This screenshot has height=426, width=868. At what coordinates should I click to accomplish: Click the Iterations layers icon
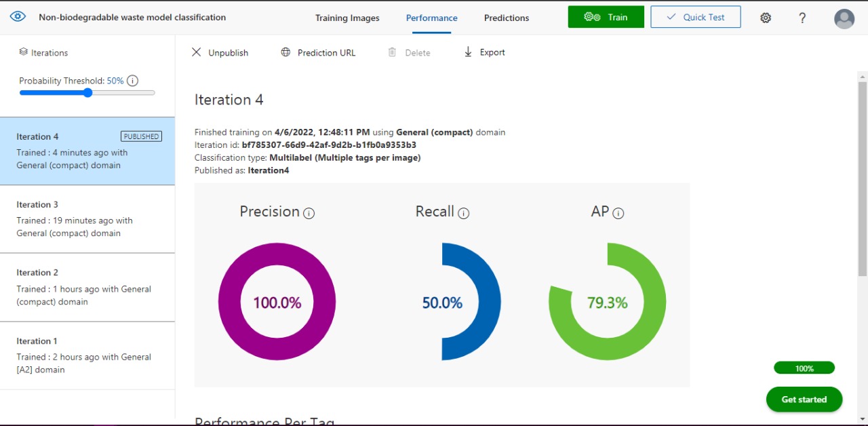[x=24, y=52]
